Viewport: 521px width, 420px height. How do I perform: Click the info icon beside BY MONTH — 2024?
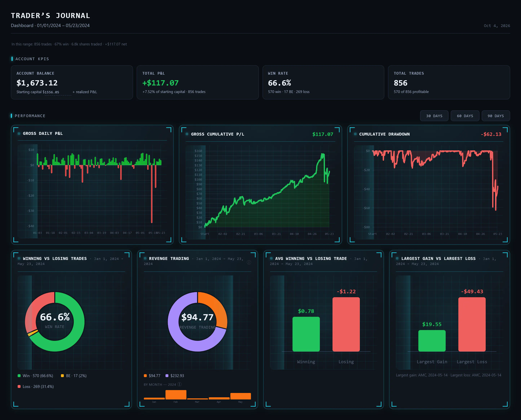[179, 384]
